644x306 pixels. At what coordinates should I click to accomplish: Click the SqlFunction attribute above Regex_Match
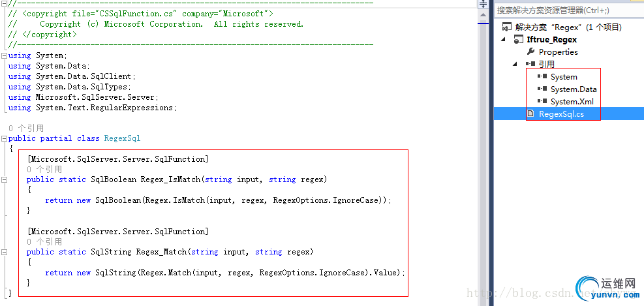pyautogui.click(x=118, y=231)
